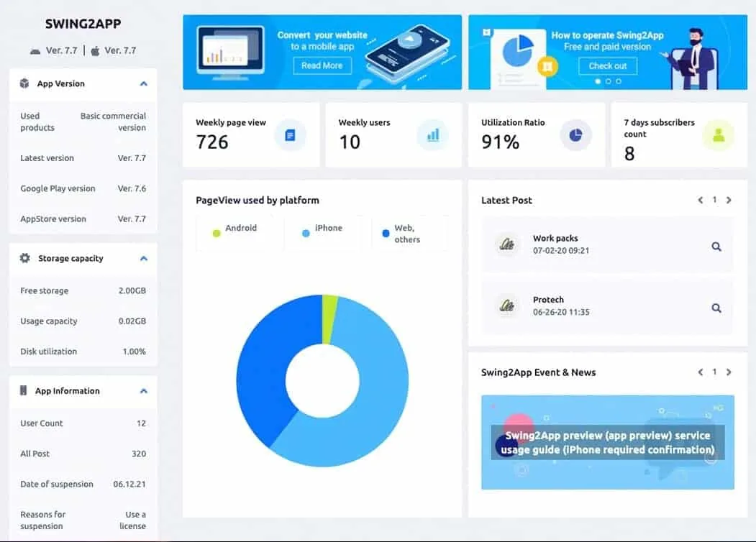
Task: Click the Check out banner button
Action: tap(607, 65)
